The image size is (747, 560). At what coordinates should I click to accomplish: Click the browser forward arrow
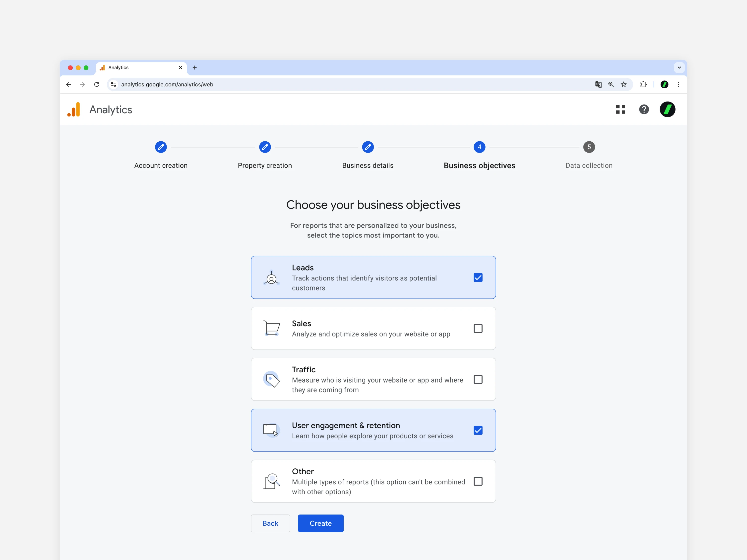point(82,84)
